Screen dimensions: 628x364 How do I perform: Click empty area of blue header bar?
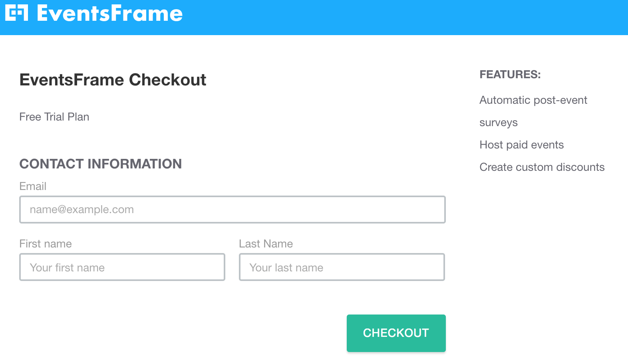pos(399,18)
